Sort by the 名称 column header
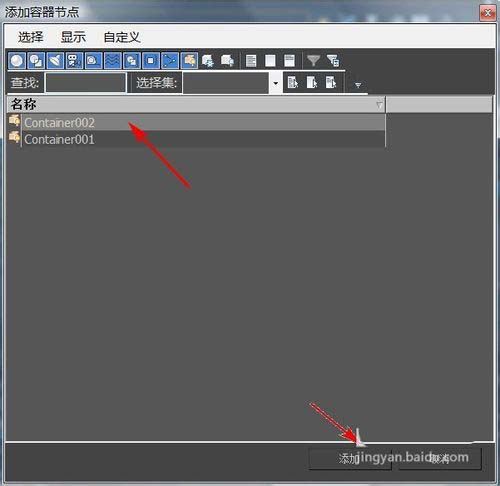The width and height of the screenshot is (500, 486). pyautogui.click(x=196, y=105)
